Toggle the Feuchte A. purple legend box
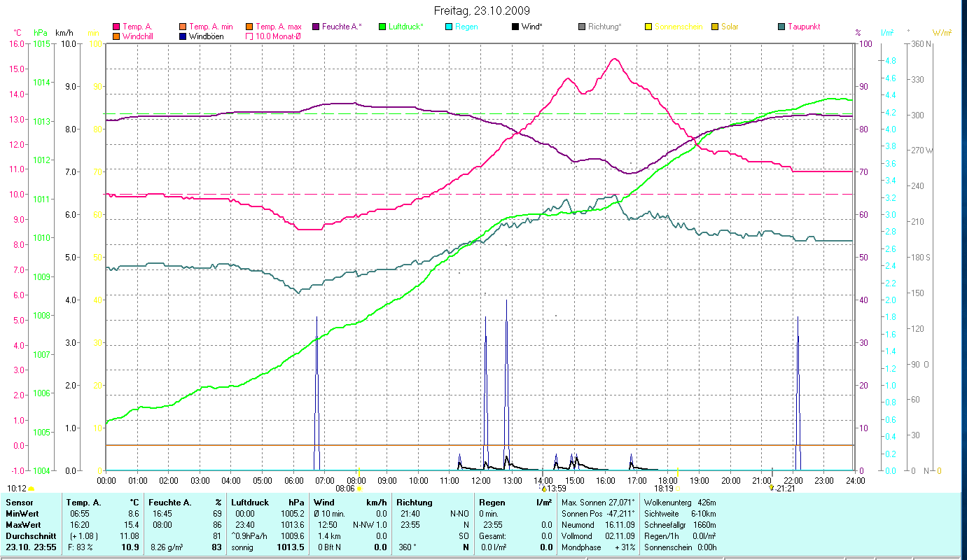Image resolution: width=967 pixels, height=560 pixels. [x=316, y=27]
